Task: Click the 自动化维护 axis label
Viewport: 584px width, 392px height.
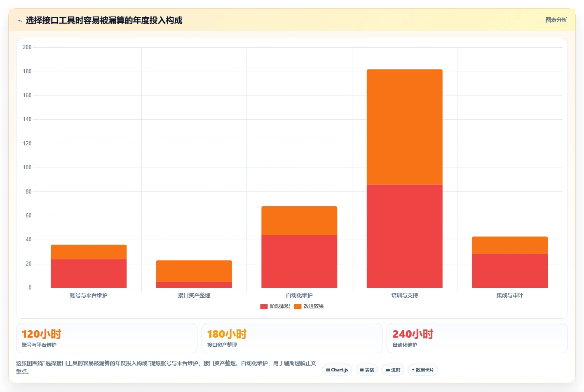Action: (x=299, y=295)
